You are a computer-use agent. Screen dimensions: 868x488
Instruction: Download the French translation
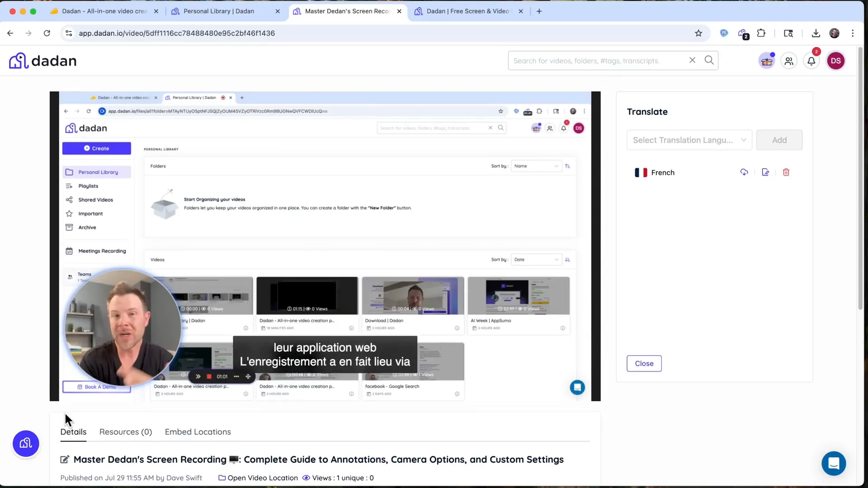point(744,172)
